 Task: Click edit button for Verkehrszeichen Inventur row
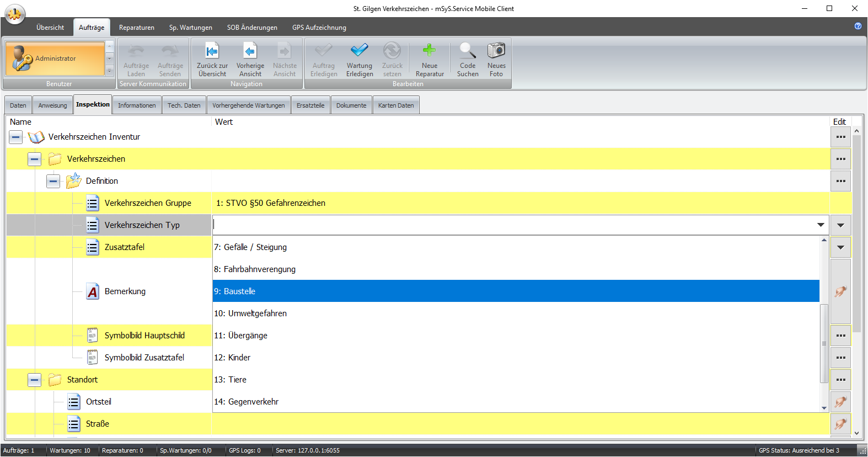point(840,137)
